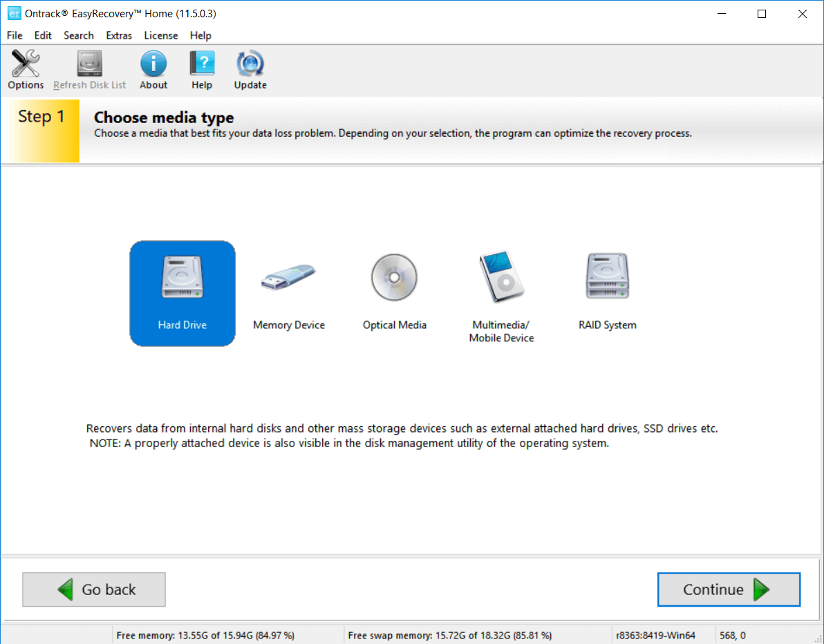
Task: Open the Help menu from menu bar
Action: pyautogui.click(x=200, y=35)
